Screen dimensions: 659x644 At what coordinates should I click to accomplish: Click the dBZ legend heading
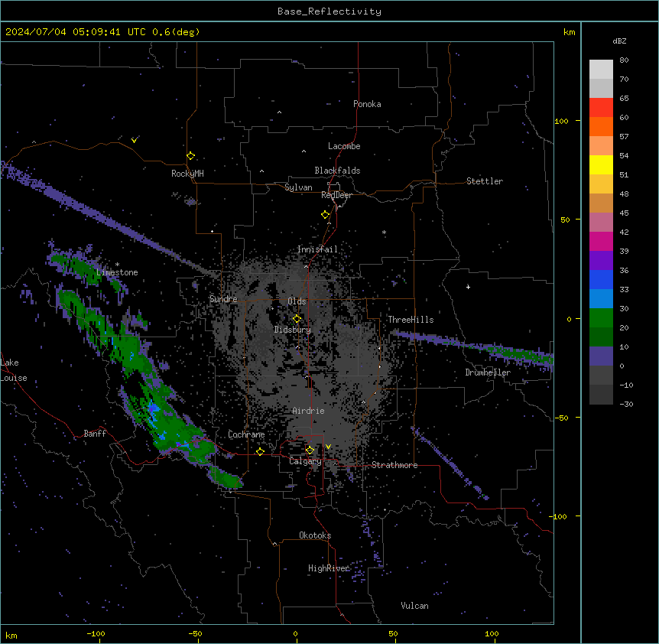[x=619, y=41]
